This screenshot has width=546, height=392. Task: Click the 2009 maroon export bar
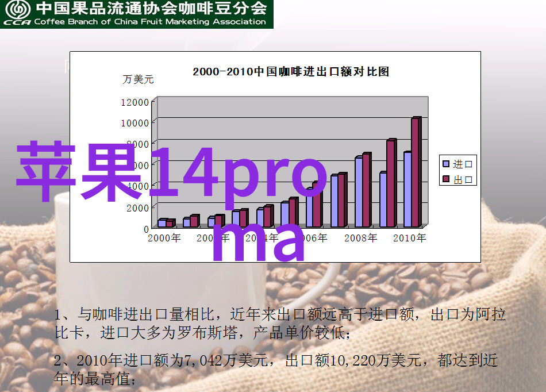(x=392, y=183)
